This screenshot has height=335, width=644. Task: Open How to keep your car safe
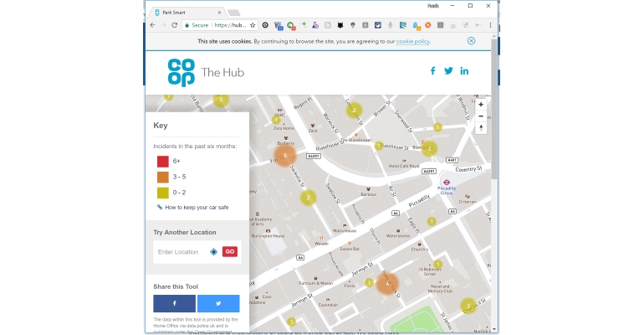pos(197,207)
